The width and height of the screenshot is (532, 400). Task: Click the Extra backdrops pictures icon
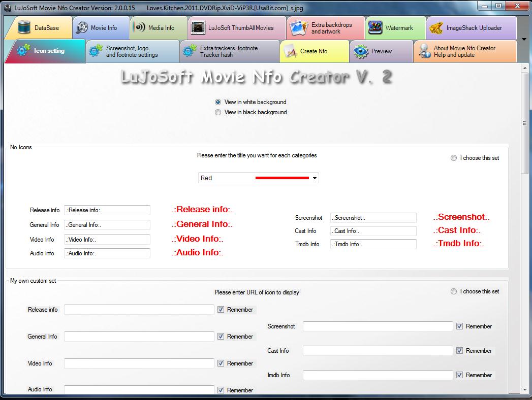pyautogui.click(x=299, y=28)
